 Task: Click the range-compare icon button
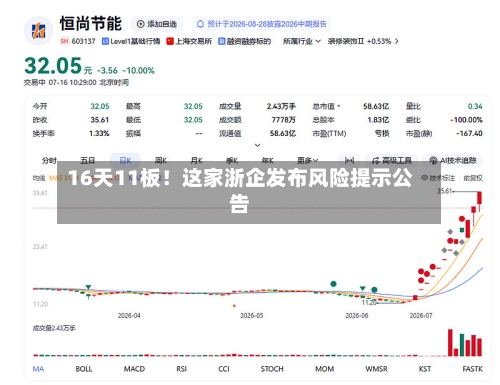click(349, 161)
